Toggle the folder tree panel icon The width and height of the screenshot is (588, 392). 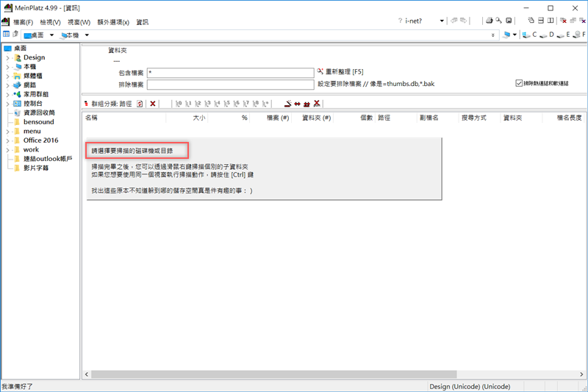(6, 34)
